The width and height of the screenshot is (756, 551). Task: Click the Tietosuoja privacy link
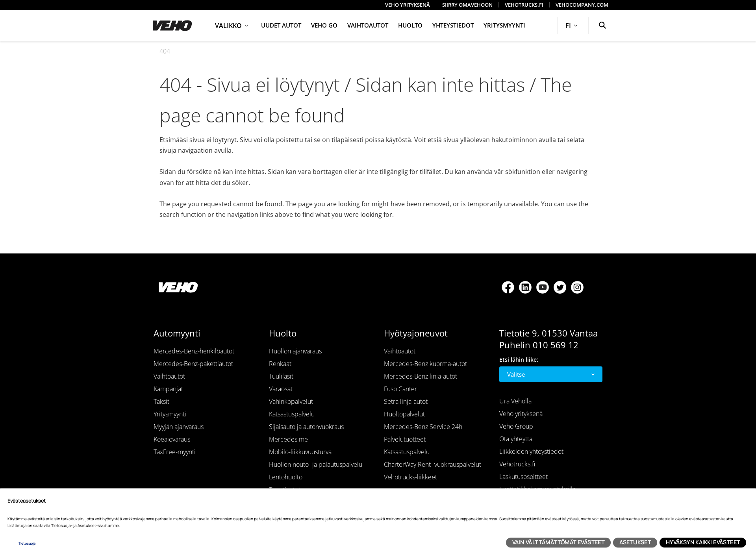click(26, 544)
